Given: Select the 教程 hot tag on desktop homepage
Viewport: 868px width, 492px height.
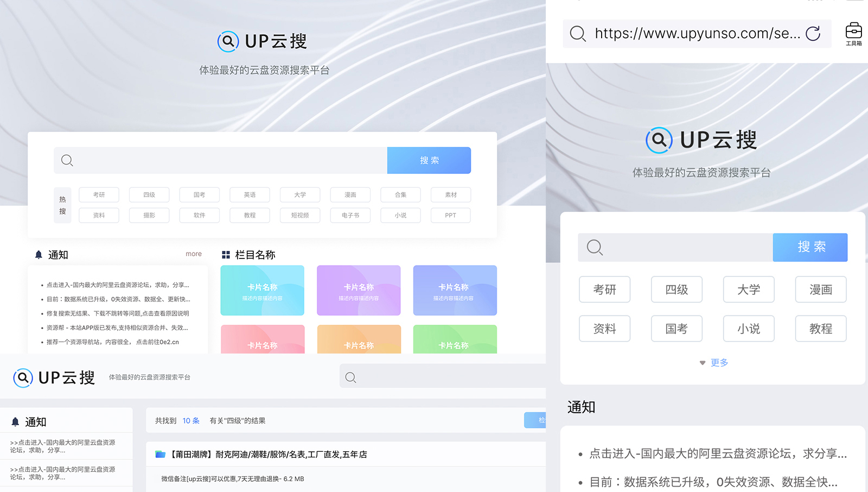Looking at the screenshot, I should (250, 215).
